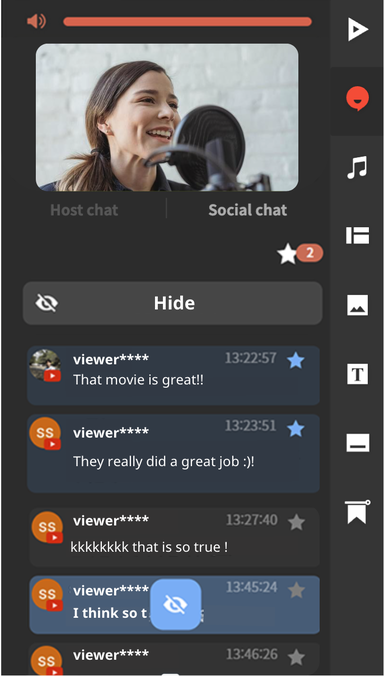
Task: Open the image overlay icon
Action: 357,305
